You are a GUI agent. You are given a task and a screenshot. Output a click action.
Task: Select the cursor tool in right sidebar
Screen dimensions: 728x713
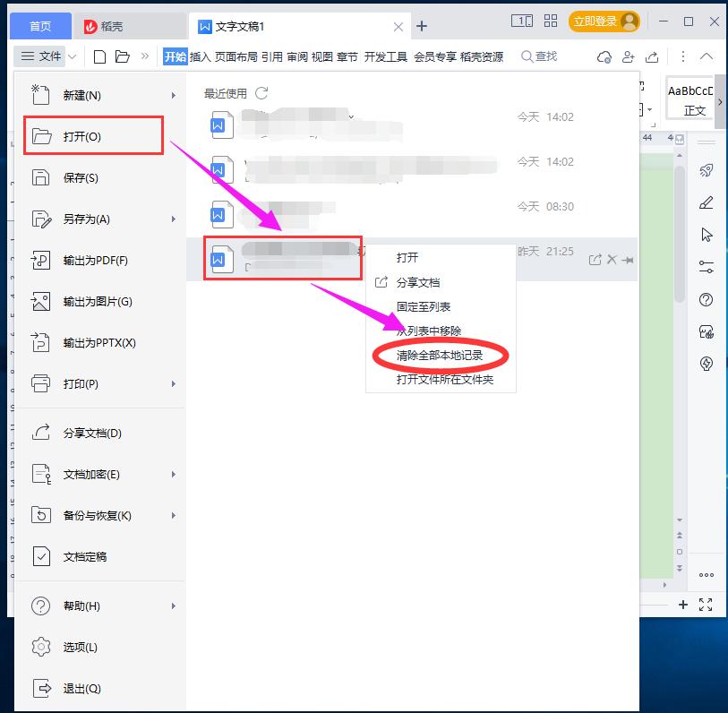pos(706,235)
